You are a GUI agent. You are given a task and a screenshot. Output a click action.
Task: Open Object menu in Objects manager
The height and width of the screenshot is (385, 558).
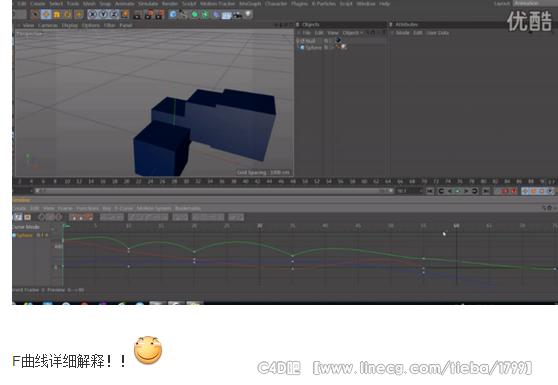[x=352, y=33]
